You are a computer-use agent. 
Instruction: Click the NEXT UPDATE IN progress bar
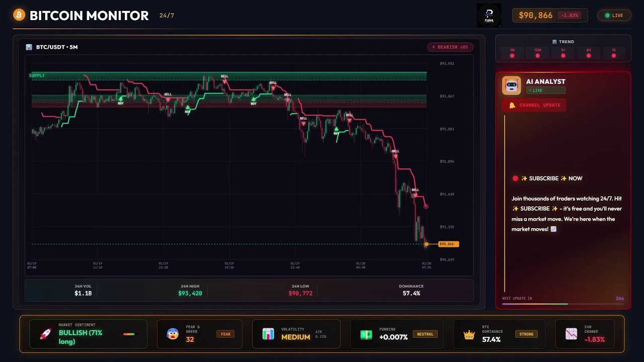(563, 304)
